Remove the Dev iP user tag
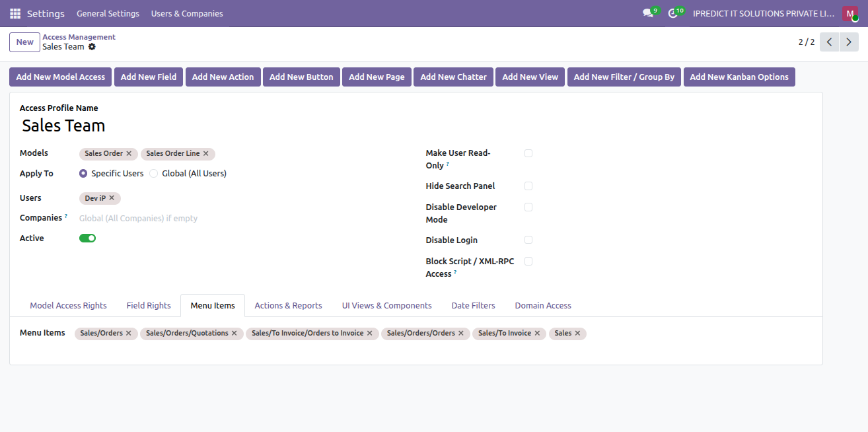 [112, 198]
